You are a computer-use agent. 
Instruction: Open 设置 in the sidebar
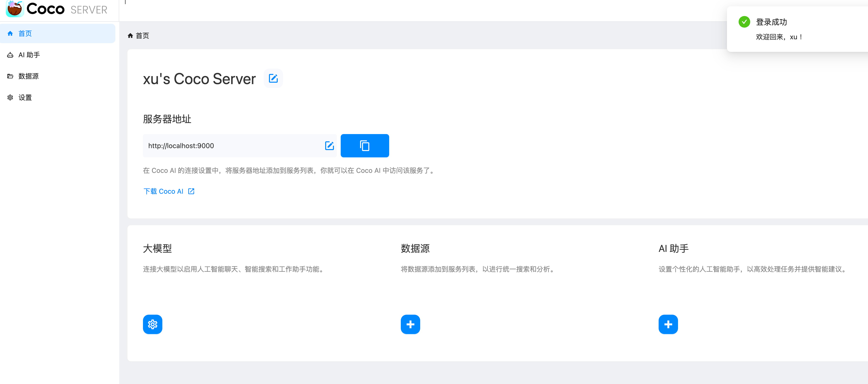(x=25, y=97)
